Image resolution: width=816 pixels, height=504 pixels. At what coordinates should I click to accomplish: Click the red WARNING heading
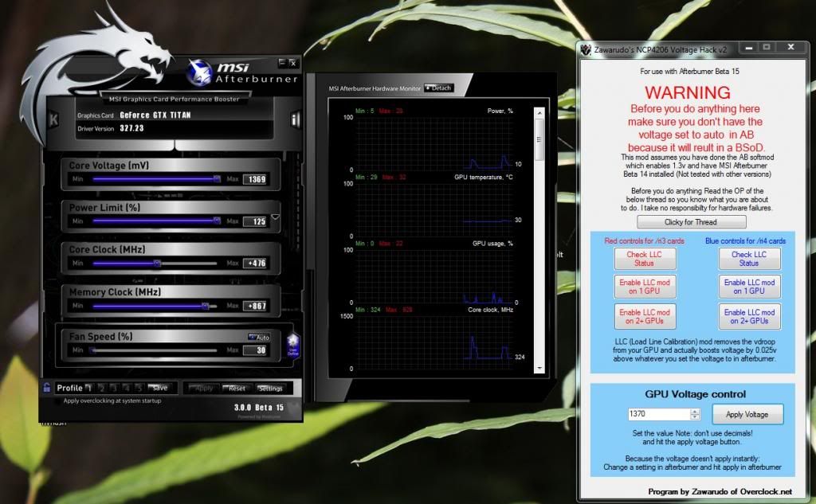[x=688, y=92]
